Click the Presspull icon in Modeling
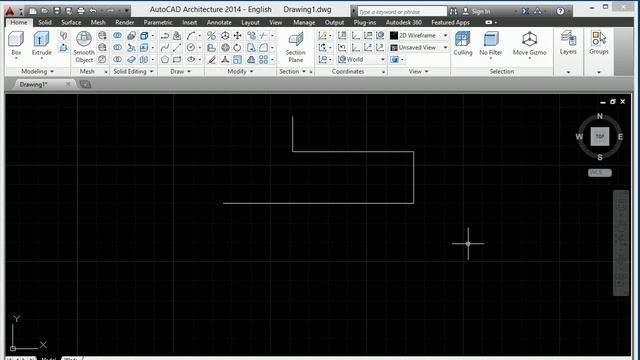This screenshot has width=640, height=360. 63,48
